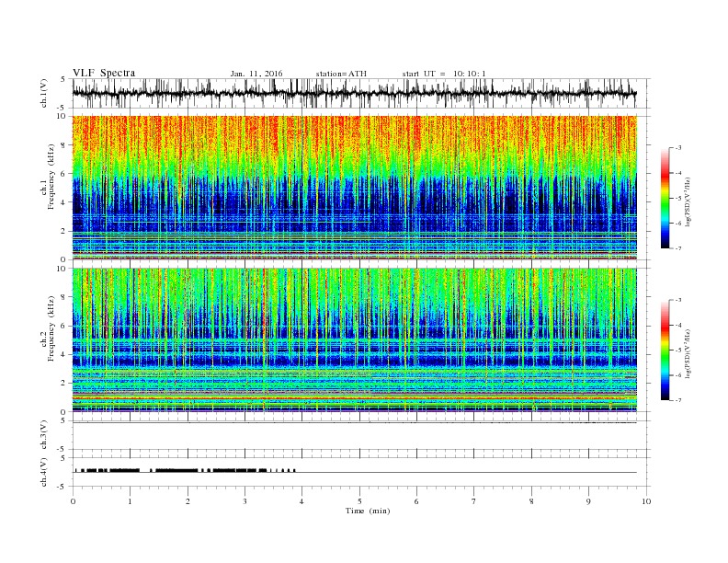Click time-axis tick label "9"
The image size is (728, 563).
(x=588, y=501)
